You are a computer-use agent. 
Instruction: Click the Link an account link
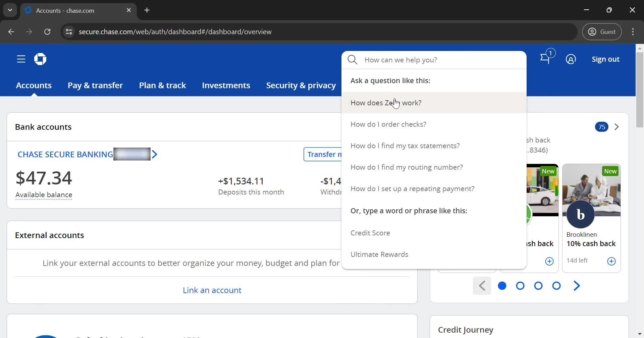tap(212, 290)
